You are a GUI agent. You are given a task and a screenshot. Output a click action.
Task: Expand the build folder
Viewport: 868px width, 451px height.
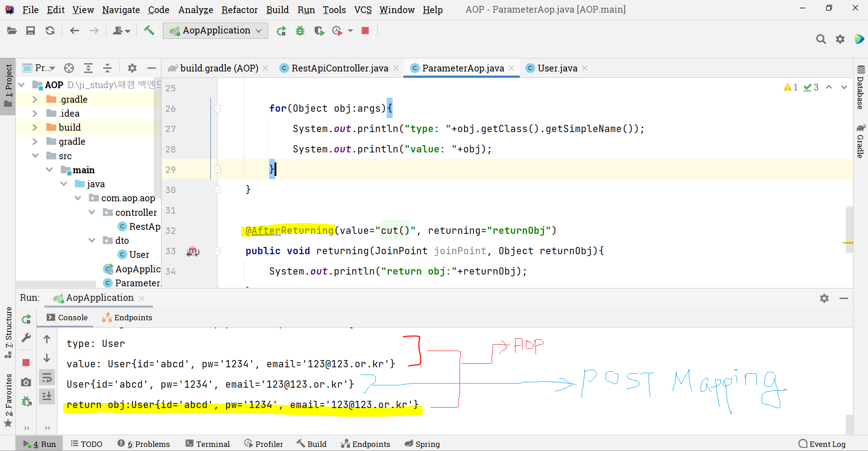[35, 127]
